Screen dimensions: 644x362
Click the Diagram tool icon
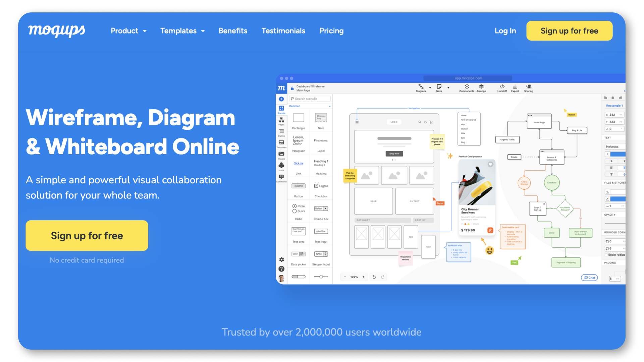420,87
